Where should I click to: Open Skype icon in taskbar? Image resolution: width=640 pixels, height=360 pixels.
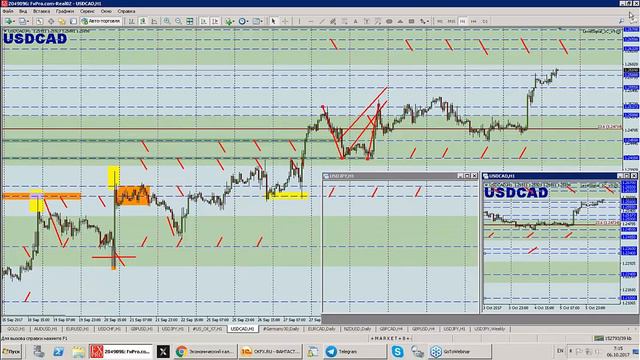point(397,351)
